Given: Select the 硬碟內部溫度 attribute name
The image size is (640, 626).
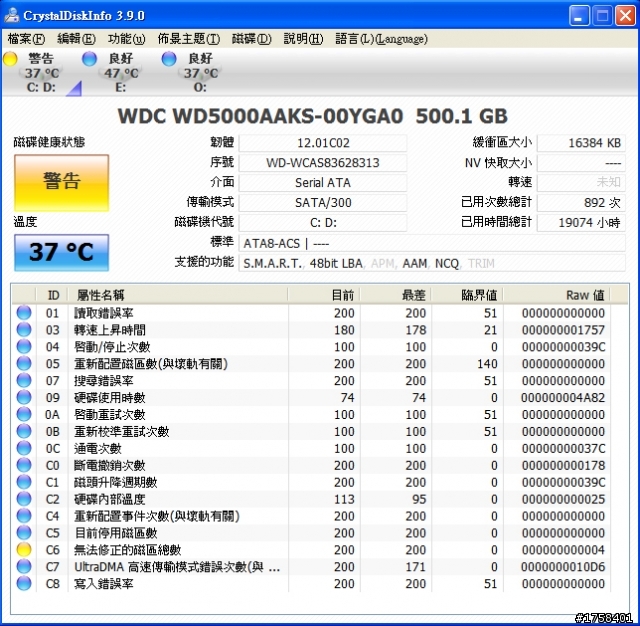Looking at the screenshot, I should click(x=109, y=499).
